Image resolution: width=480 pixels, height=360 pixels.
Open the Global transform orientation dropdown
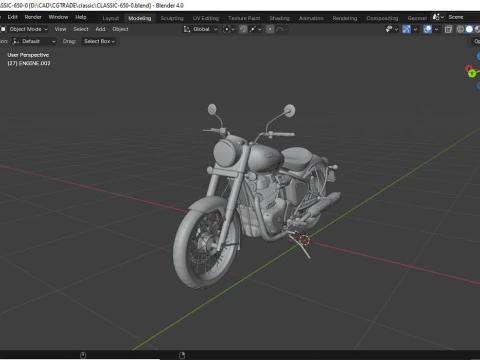tap(201, 29)
